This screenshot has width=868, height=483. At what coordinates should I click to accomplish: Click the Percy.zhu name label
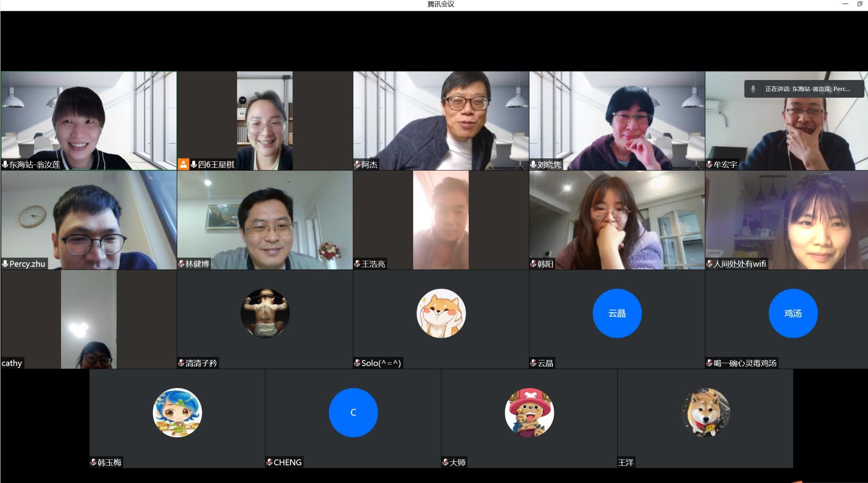27,264
